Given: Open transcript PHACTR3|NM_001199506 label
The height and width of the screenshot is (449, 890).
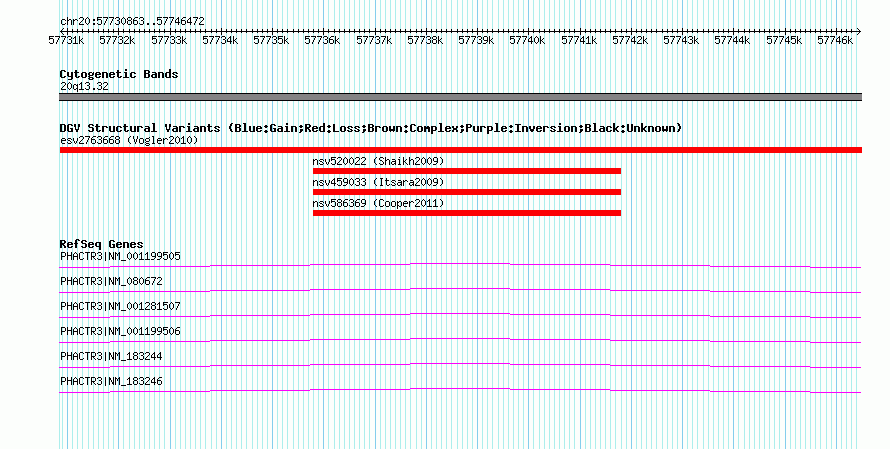Looking at the screenshot, I should pyautogui.click(x=120, y=331).
